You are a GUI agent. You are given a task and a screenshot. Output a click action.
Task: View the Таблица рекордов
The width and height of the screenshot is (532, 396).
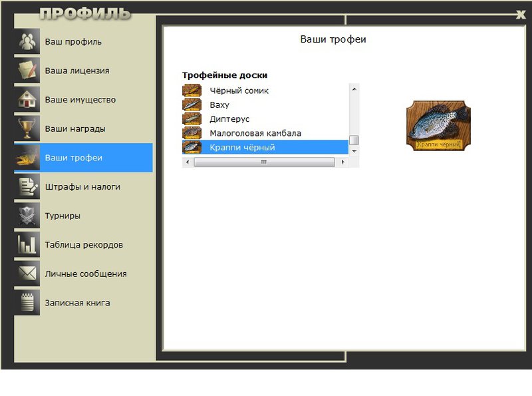[x=84, y=245]
